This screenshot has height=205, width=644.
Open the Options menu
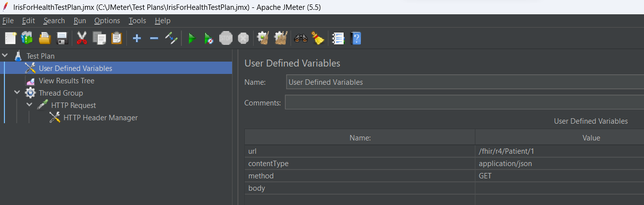point(107,21)
